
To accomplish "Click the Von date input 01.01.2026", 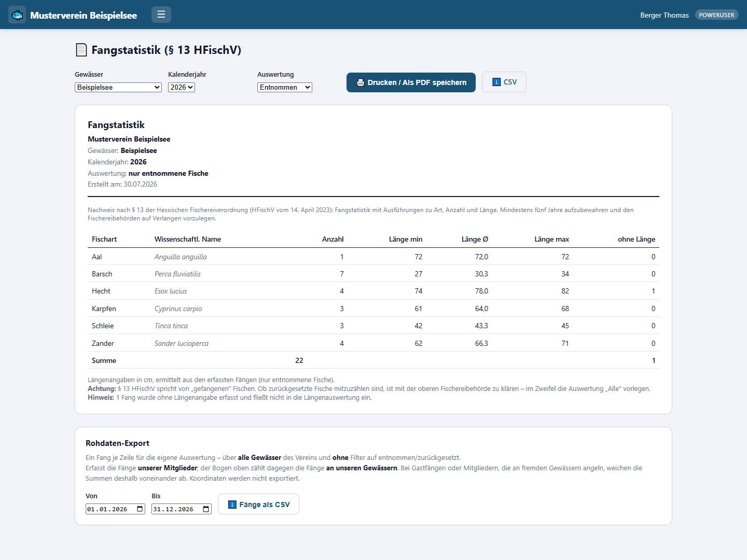I will coord(115,509).
